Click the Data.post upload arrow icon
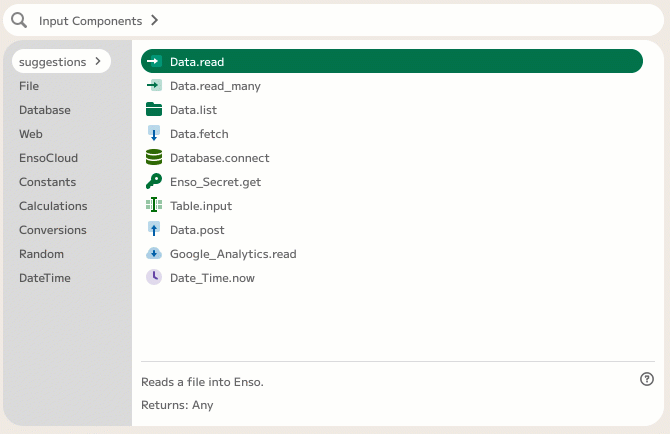Viewport: 670px width, 434px height. (x=154, y=229)
